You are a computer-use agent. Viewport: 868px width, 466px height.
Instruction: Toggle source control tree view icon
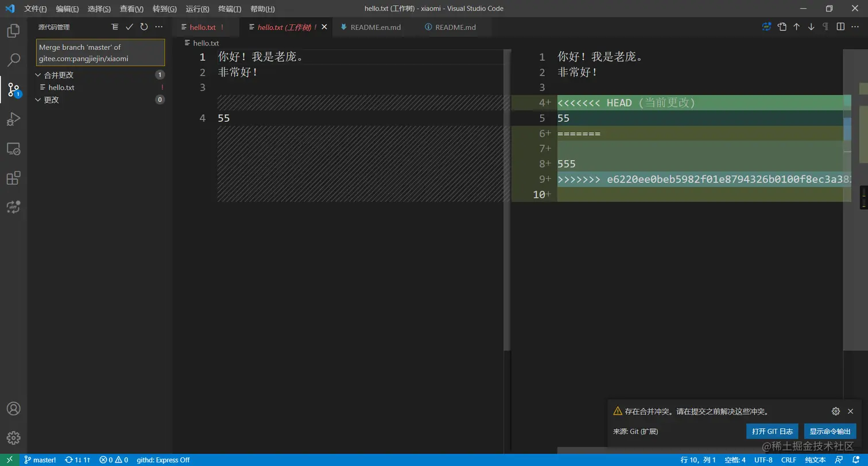[115, 27]
